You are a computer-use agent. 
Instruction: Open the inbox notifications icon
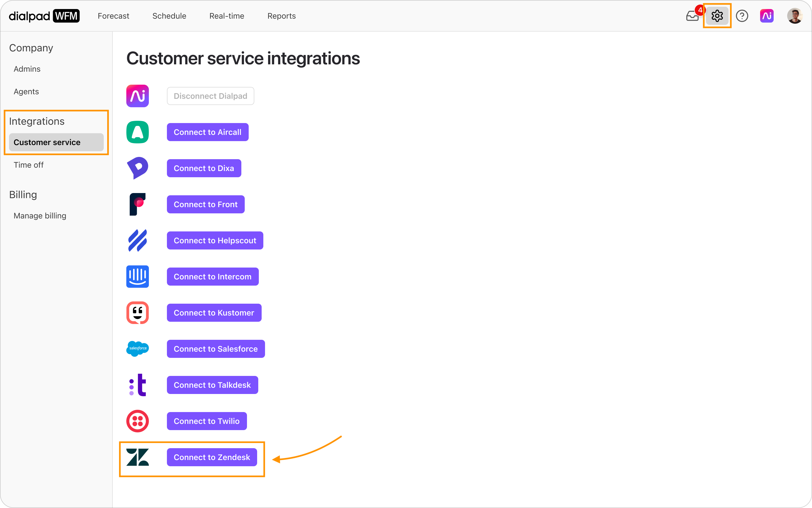(x=692, y=16)
